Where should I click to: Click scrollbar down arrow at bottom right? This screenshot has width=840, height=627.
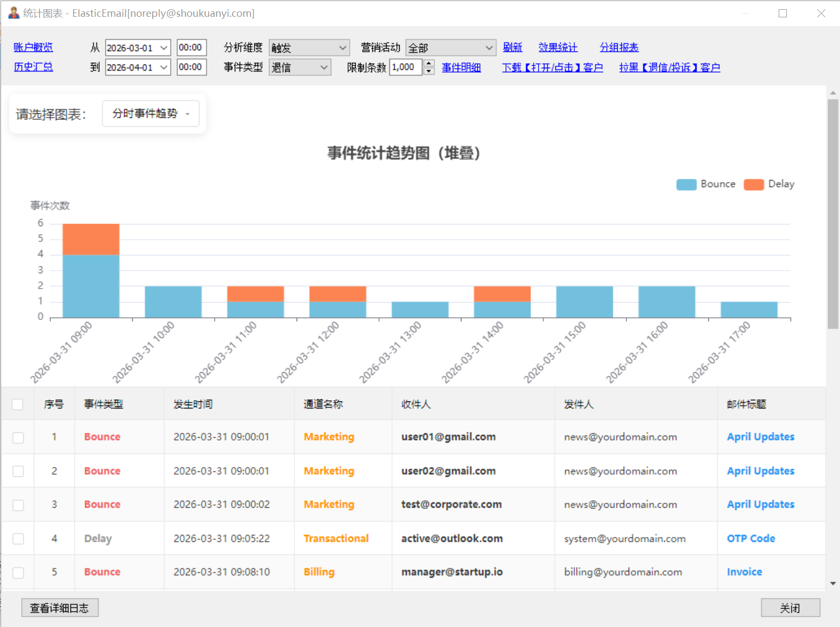(833, 584)
